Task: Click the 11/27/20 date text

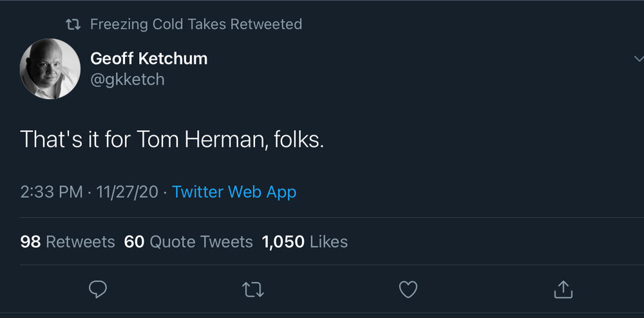Action: (127, 192)
